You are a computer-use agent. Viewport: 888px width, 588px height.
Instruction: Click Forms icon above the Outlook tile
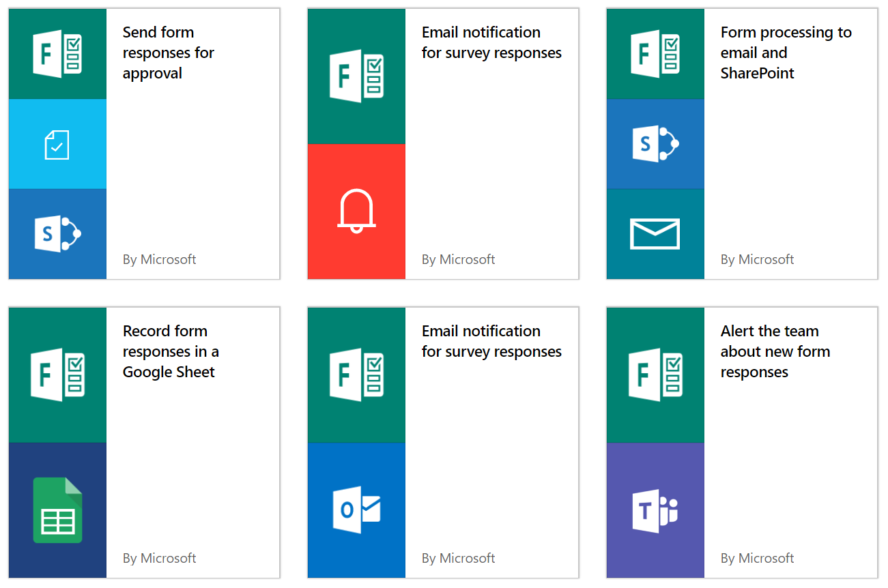356,375
